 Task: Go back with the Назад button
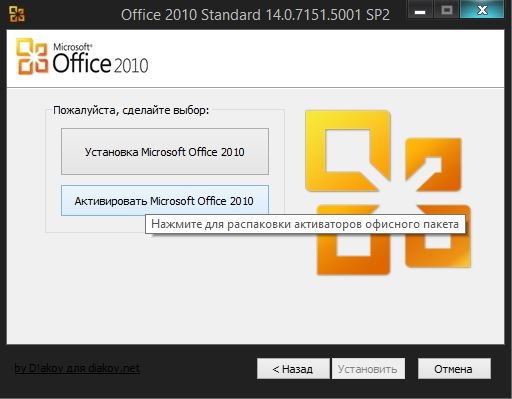pos(293,369)
